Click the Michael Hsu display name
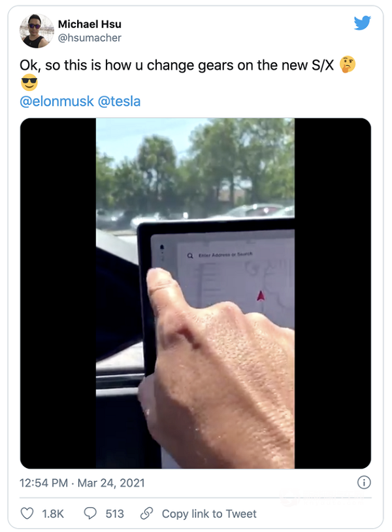Viewport: 392px width, 532px height. point(90,24)
